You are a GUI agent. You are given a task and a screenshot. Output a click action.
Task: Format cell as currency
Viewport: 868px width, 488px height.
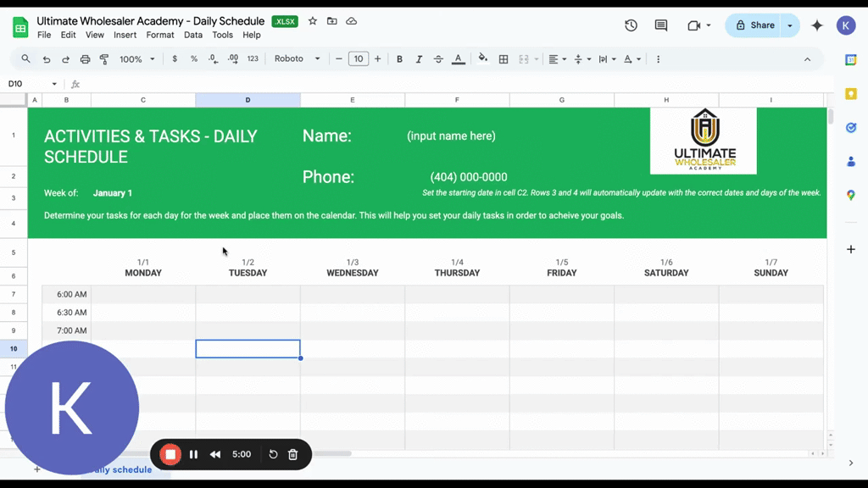(x=175, y=58)
